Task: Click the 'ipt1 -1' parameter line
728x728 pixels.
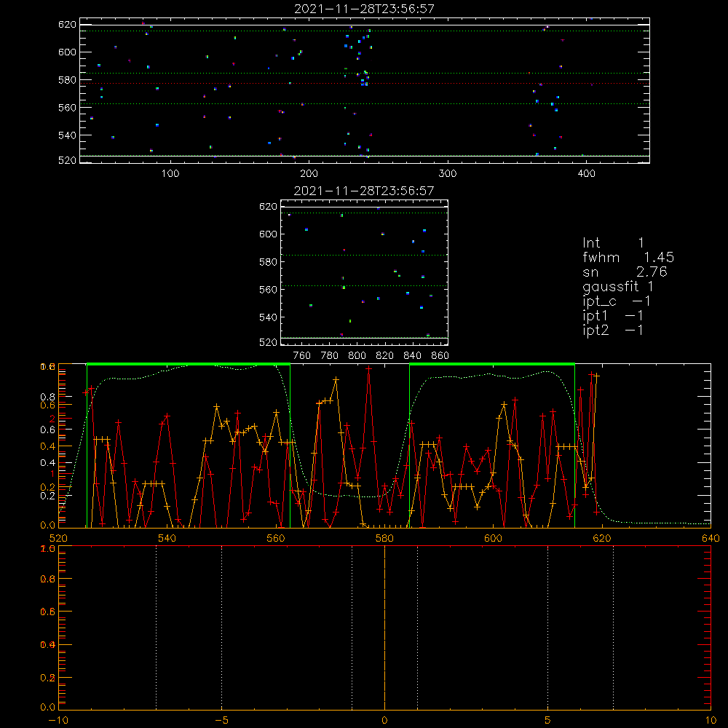Action: 613,316
